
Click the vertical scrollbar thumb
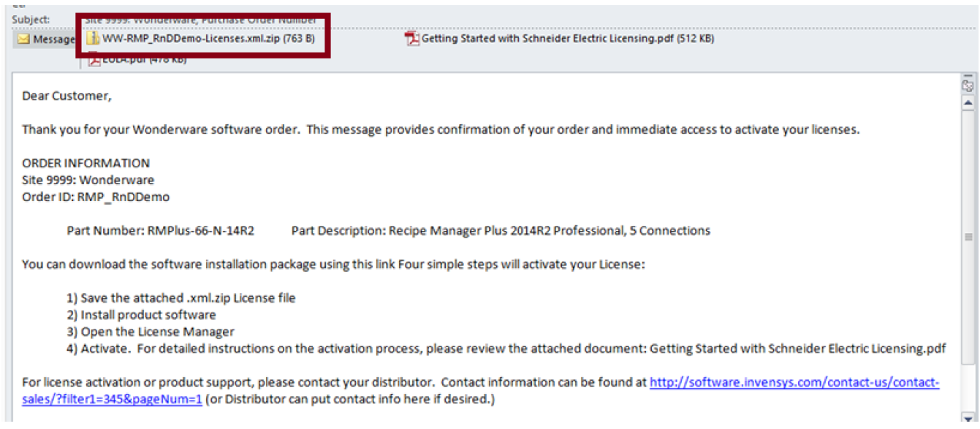(968, 237)
